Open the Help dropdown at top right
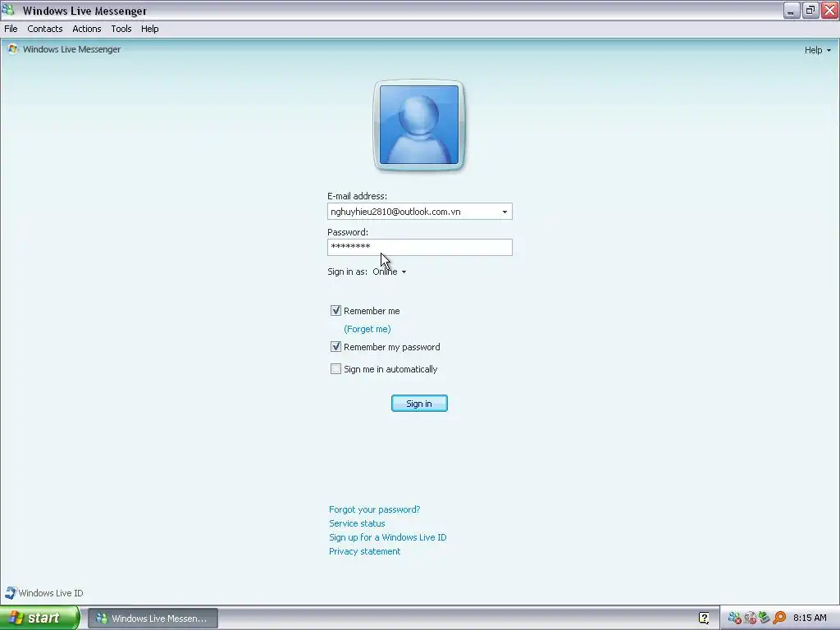Screen dimensions: 840x630 [x=818, y=50]
